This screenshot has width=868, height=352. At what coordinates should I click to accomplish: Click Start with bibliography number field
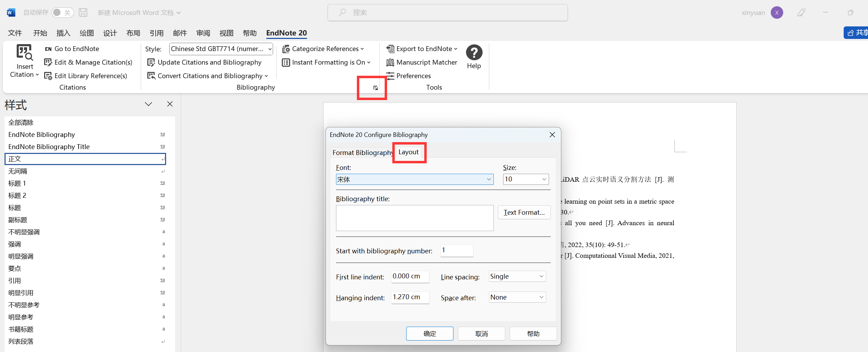pos(457,251)
